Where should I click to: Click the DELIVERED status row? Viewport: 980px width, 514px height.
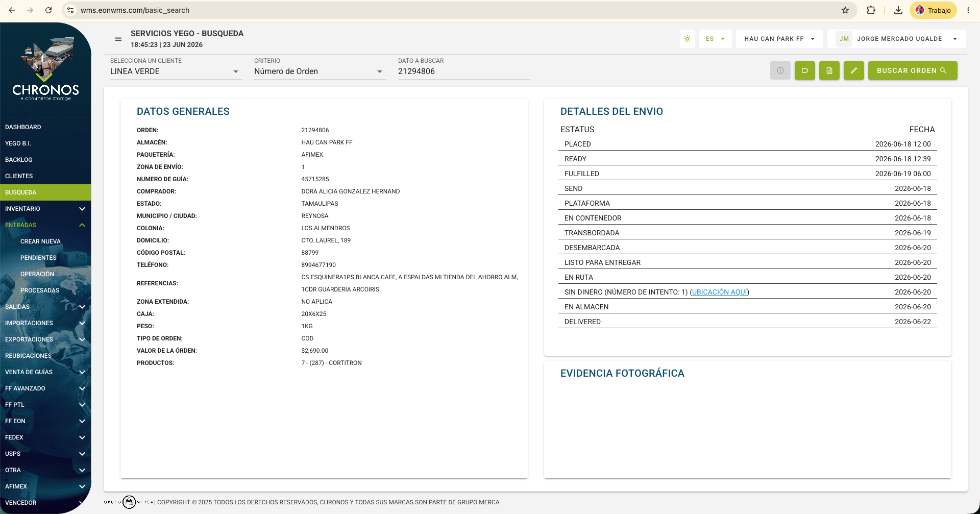(747, 322)
